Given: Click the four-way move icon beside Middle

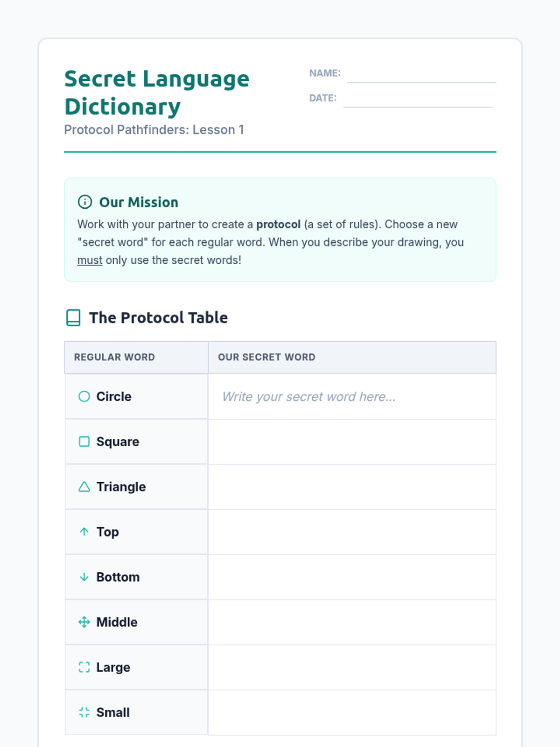Looking at the screenshot, I should pyautogui.click(x=84, y=622).
